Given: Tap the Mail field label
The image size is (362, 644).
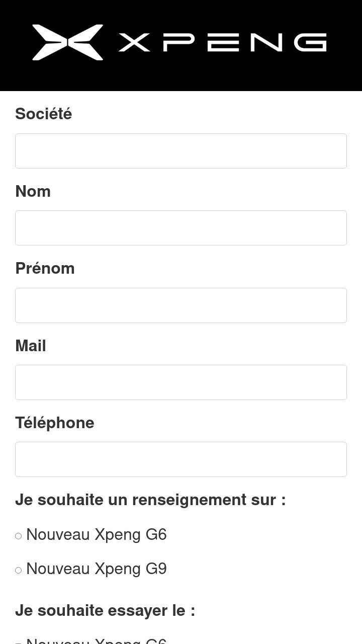Looking at the screenshot, I should click(31, 346).
